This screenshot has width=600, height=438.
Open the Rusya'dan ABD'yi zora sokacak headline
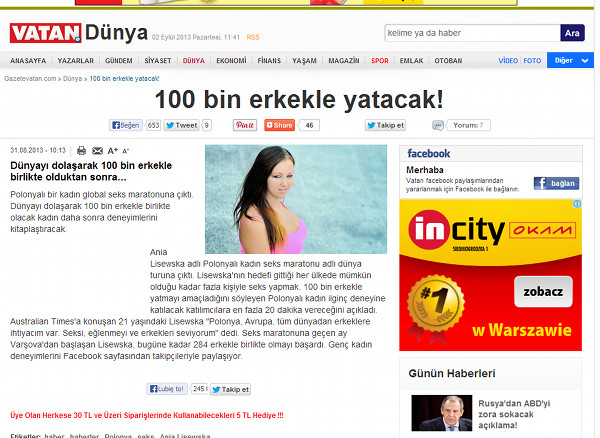514,414
